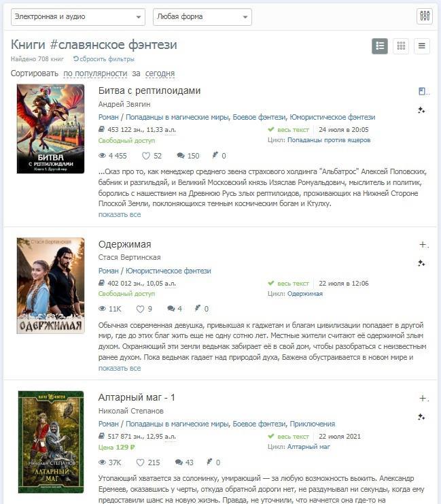Open the 'Электронная и аудио' dropdown

tap(78, 17)
